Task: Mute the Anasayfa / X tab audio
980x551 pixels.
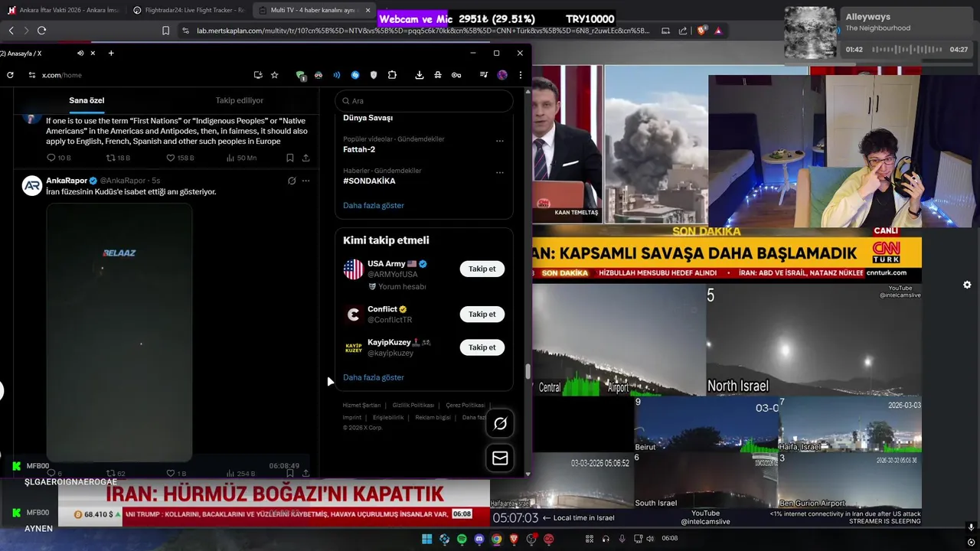Action: point(80,53)
